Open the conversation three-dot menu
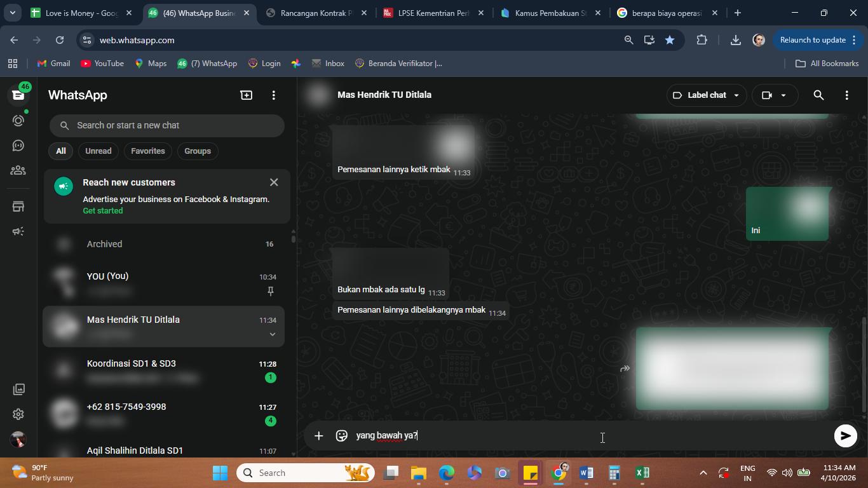Screen dimensions: 868x488 click(846, 95)
